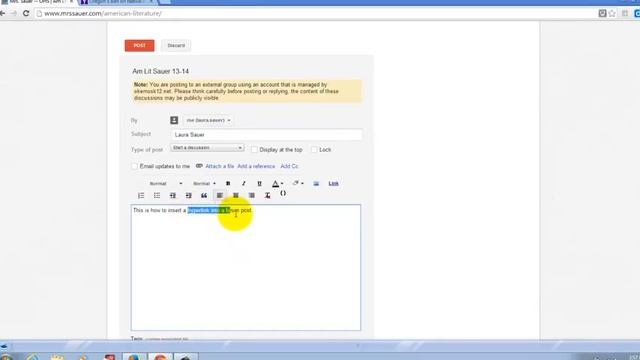Click the code braces icon
This screenshot has height=360, width=640.
283,194
